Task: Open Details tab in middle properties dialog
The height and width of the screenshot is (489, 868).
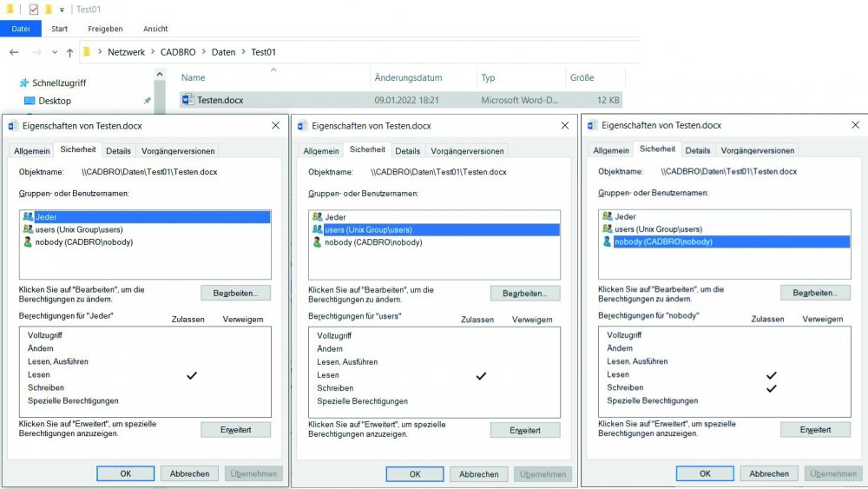Action: [x=408, y=150]
